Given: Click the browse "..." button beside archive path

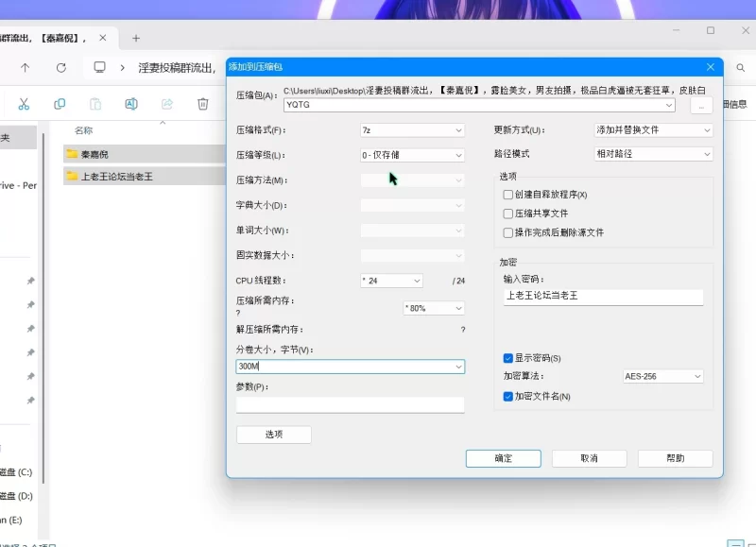Looking at the screenshot, I should pyautogui.click(x=700, y=105).
